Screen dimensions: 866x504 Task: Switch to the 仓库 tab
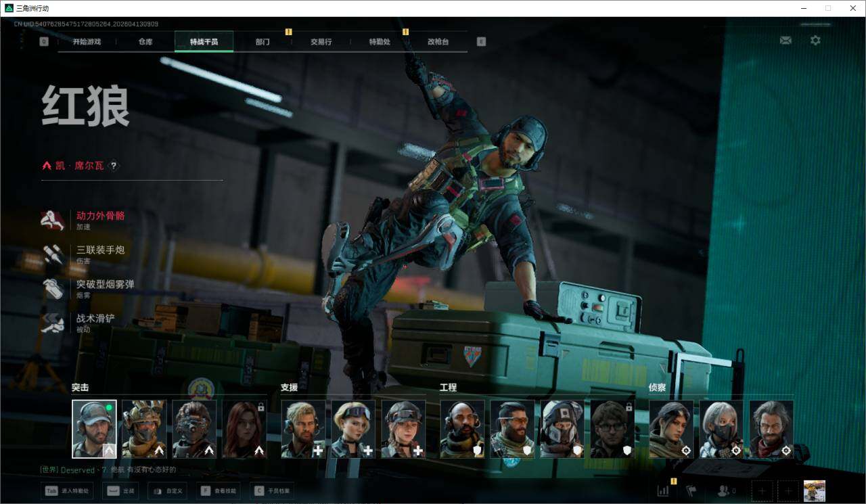145,41
